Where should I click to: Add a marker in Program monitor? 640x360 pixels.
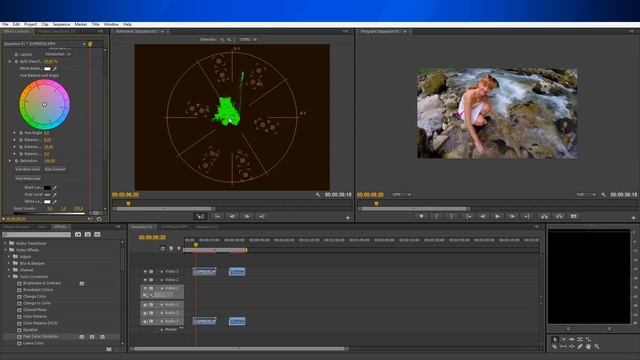422,216
